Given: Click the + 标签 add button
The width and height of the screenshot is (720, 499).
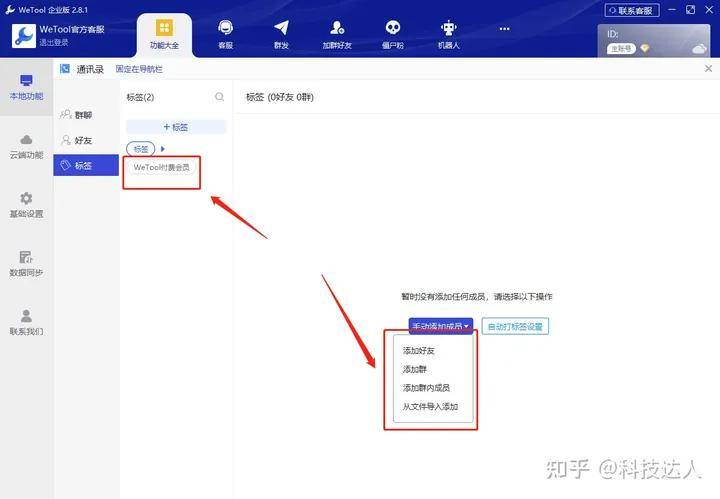Looking at the screenshot, I should (176, 127).
